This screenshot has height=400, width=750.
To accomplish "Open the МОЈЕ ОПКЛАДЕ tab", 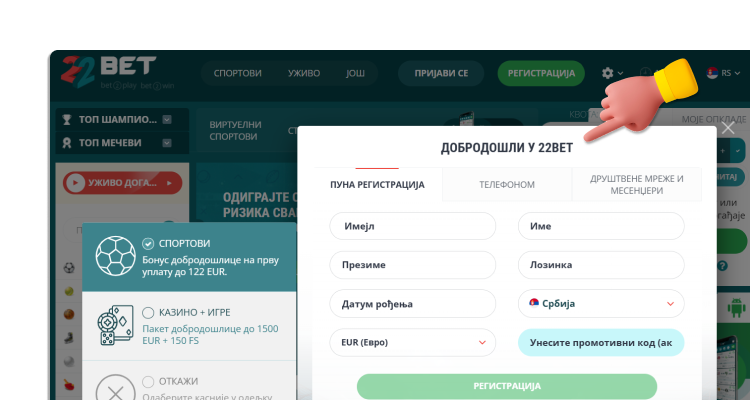I will [x=714, y=119].
